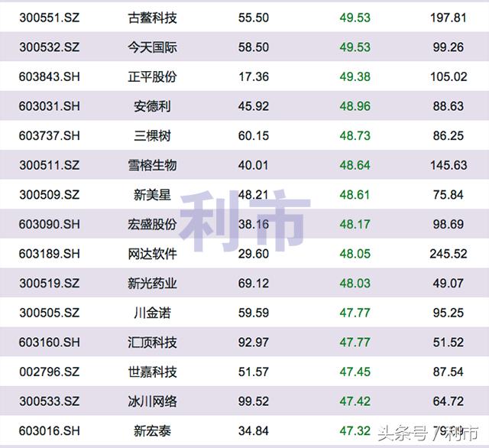The height and width of the screenshot is (448, 489).
Task: Click price 69.12
Action: pos(253,284)
